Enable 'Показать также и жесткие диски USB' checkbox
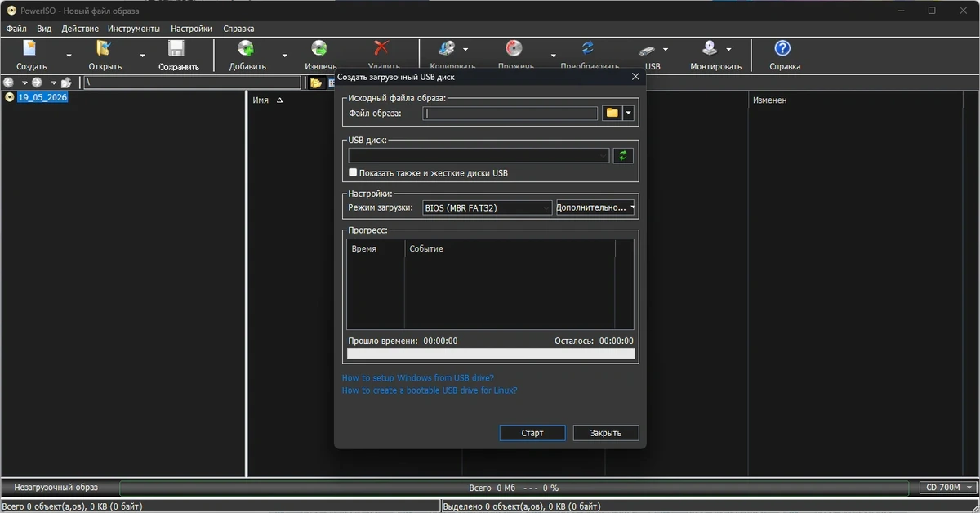 click(x=353, y=173)
